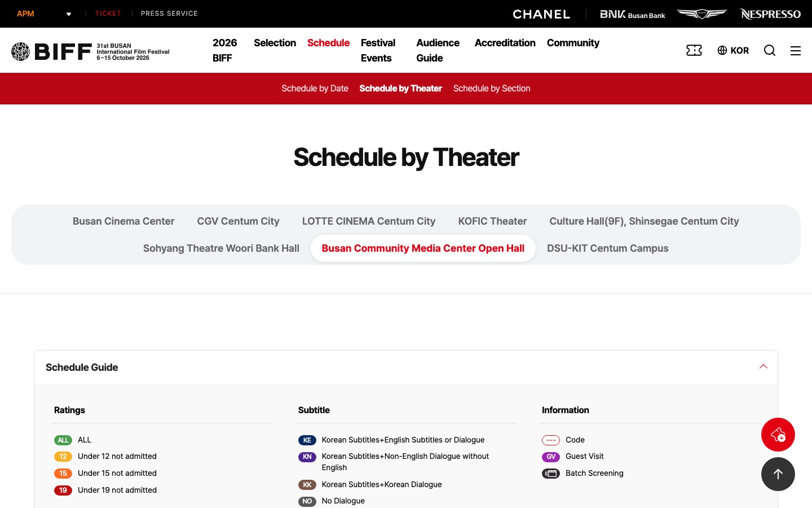Click the Batch Screening icon
The image size is (812, 508).
551,474
